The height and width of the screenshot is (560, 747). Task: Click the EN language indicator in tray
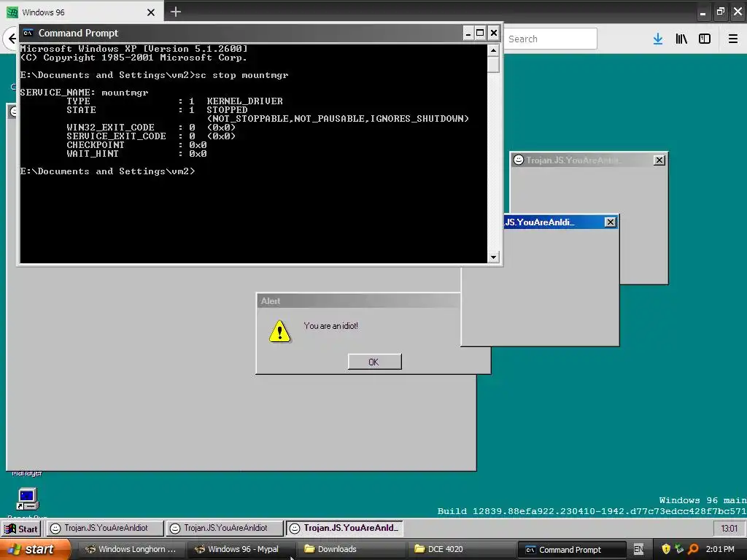click(x=638, y=550)
